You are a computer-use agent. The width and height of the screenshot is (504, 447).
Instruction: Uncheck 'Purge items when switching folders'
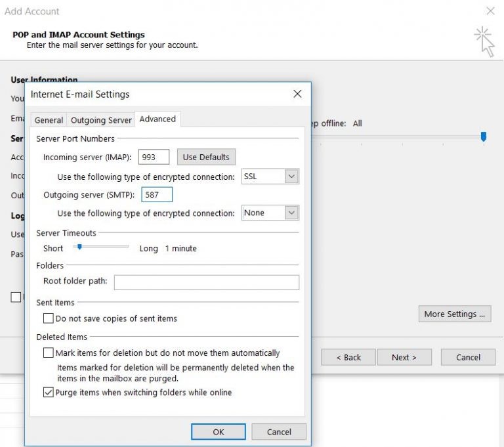click(49, 393)
